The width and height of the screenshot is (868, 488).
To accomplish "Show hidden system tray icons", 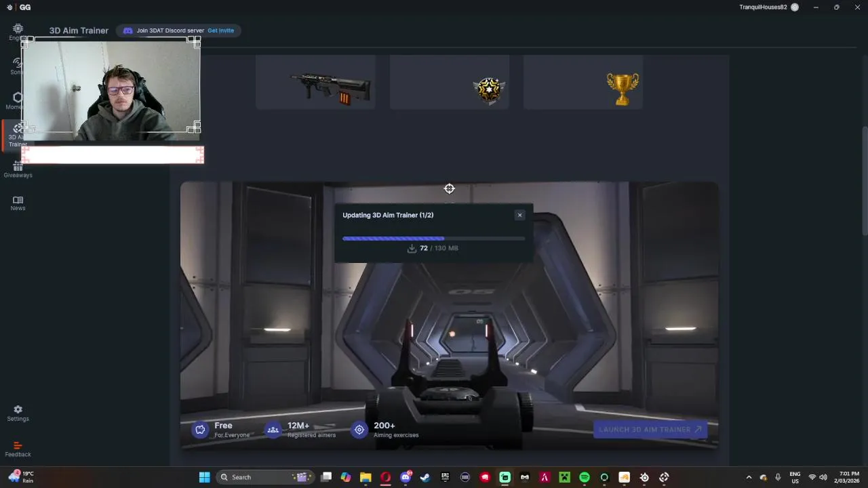I will tap(749, 477).
